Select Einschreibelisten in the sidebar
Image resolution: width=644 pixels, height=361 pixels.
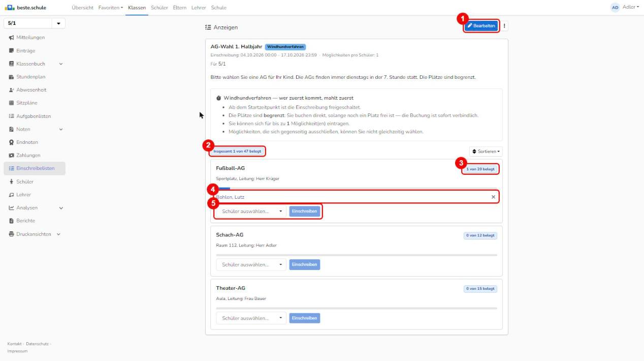(34, 168)
